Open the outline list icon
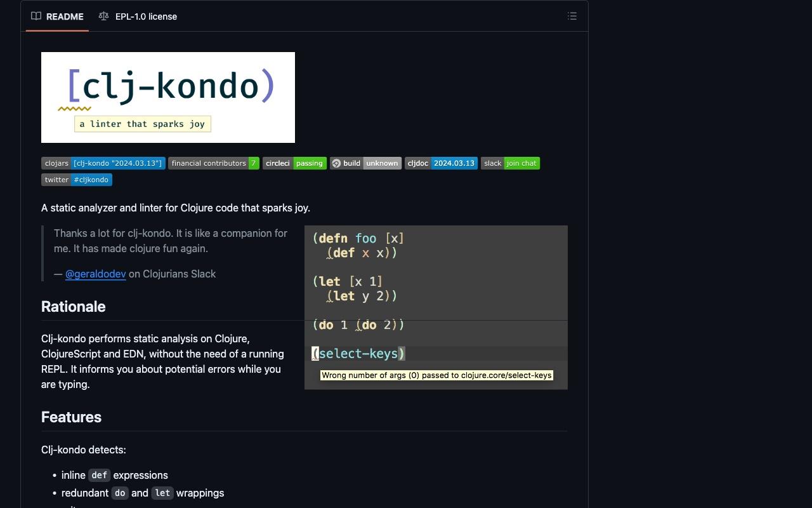Screen dimensions: 812x508 pyautogui.click(x=572, y=17)
